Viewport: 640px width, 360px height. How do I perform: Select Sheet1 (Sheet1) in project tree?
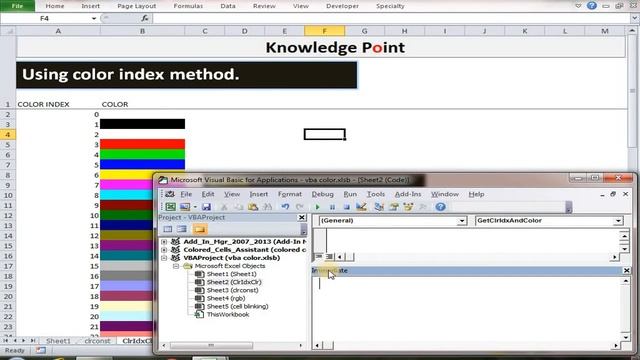(x=231, y=274)
